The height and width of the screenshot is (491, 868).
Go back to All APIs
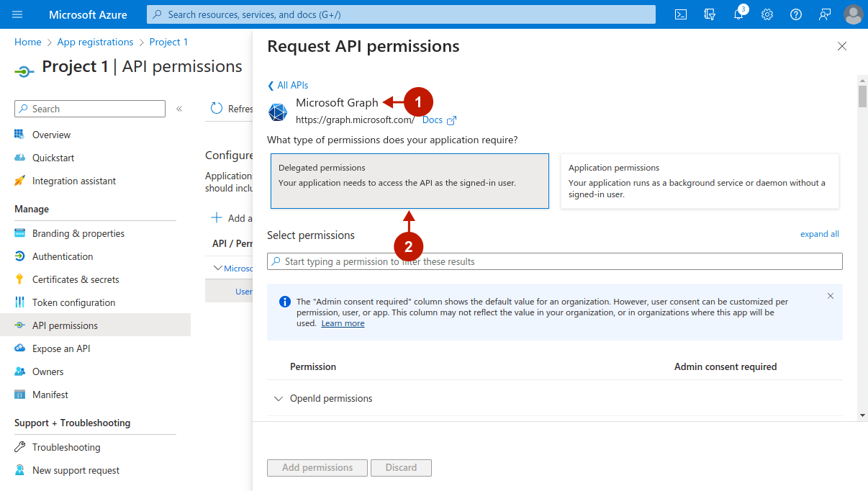click(288, 85)
